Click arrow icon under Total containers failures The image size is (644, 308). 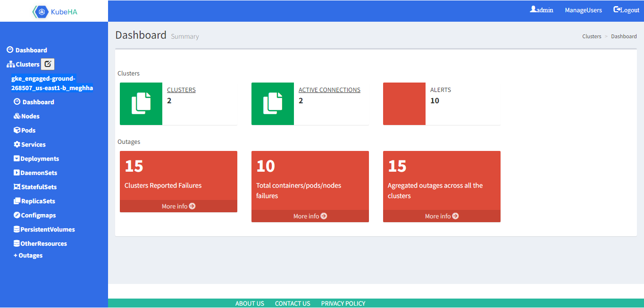tap(324, 216)
